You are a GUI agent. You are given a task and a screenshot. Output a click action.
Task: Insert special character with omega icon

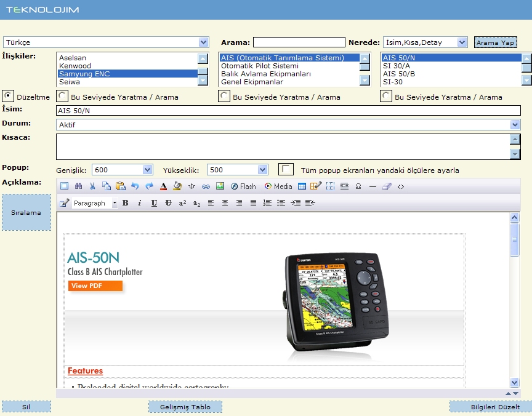click(358, 186)
